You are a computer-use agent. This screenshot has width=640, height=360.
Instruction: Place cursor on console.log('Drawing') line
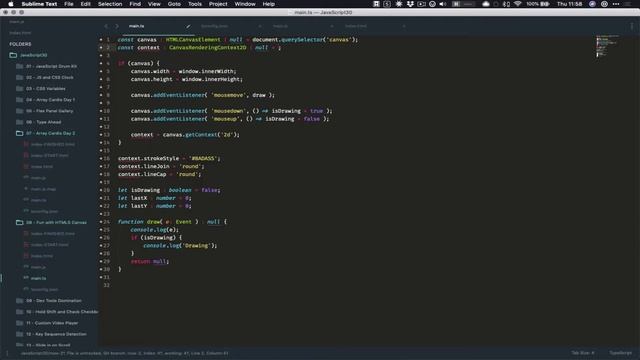(180, 245)
